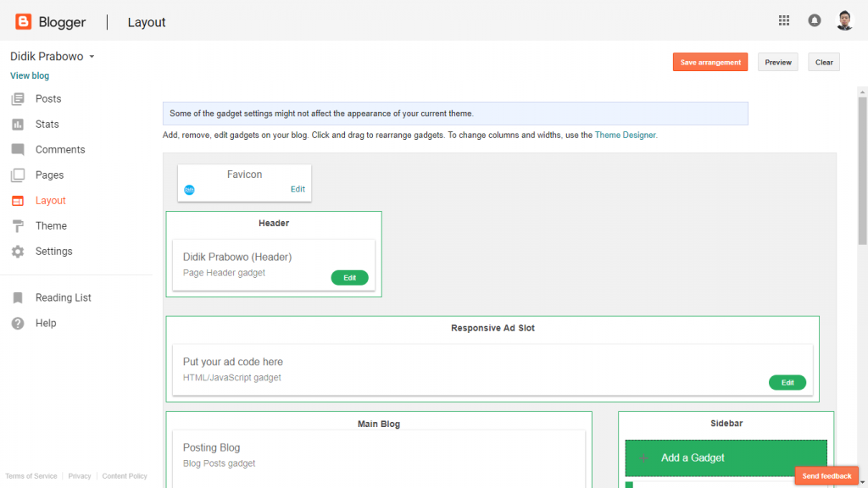This screenshot has height=488, width=868.
Task: Open the Google apps grid
Action: [784, 21]
